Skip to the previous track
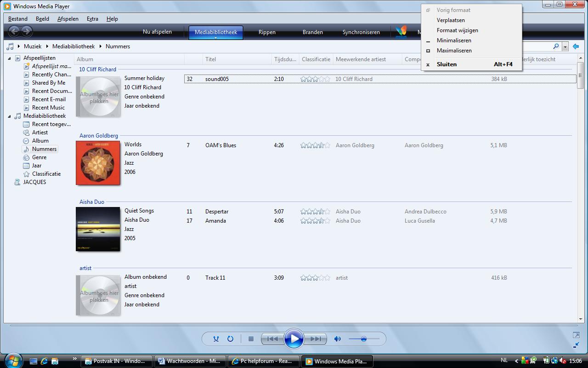This screenshot has height=368, width=588. (272, 339)
